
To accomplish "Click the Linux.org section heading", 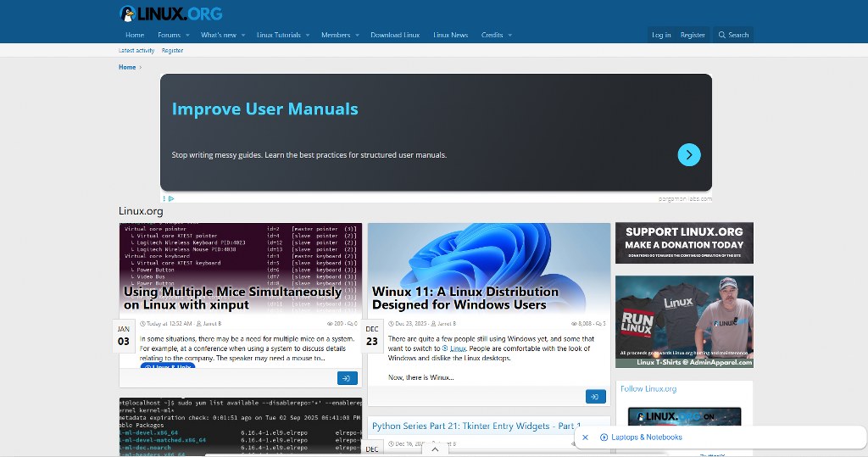I will point(141,211).
